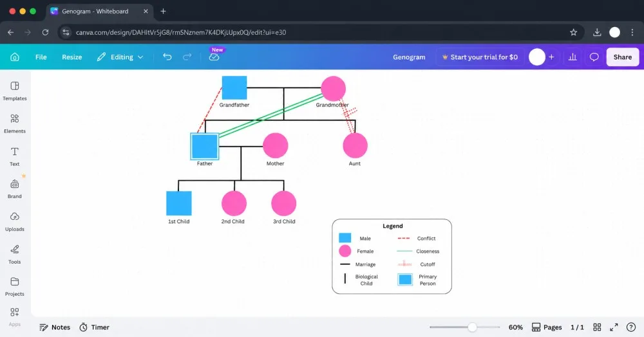Open the Uploads panel

(x=15, y=221)
